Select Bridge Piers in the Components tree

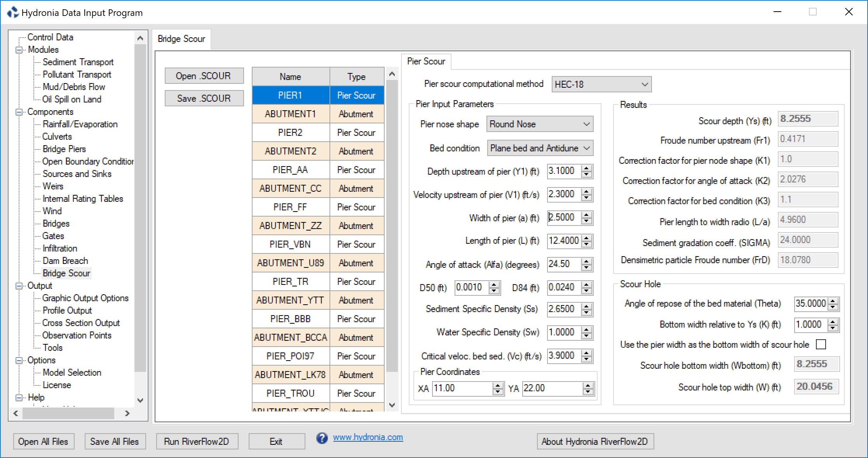point(64,149)
